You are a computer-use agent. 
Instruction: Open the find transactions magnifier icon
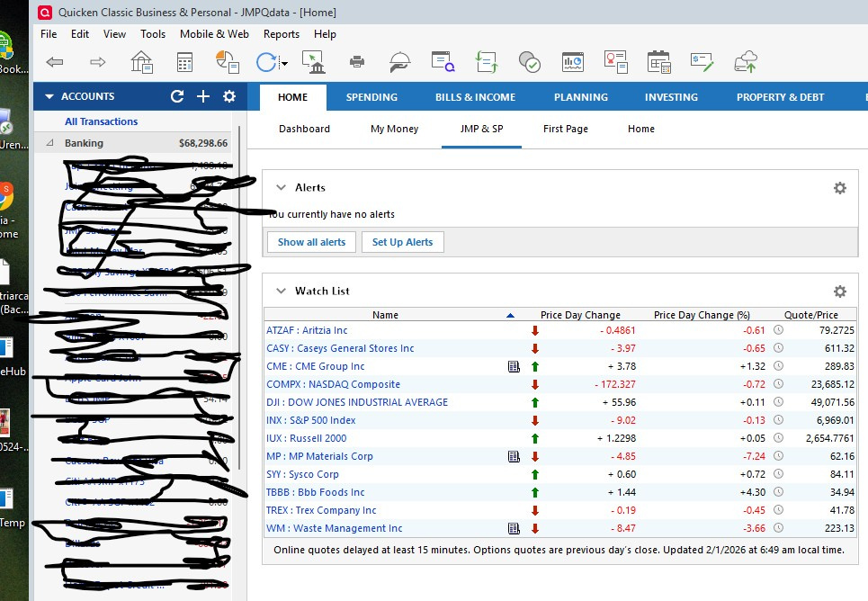pyautogui.click(x=443, y=61)
